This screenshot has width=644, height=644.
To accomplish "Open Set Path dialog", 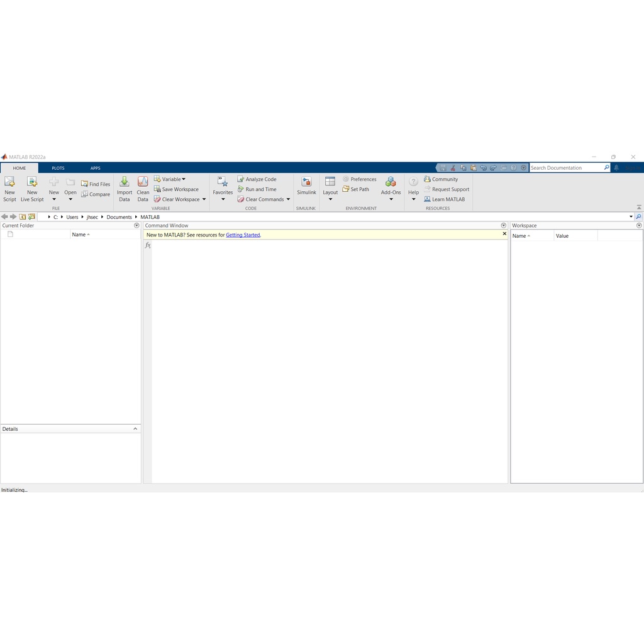I will (x=356, y=189).
